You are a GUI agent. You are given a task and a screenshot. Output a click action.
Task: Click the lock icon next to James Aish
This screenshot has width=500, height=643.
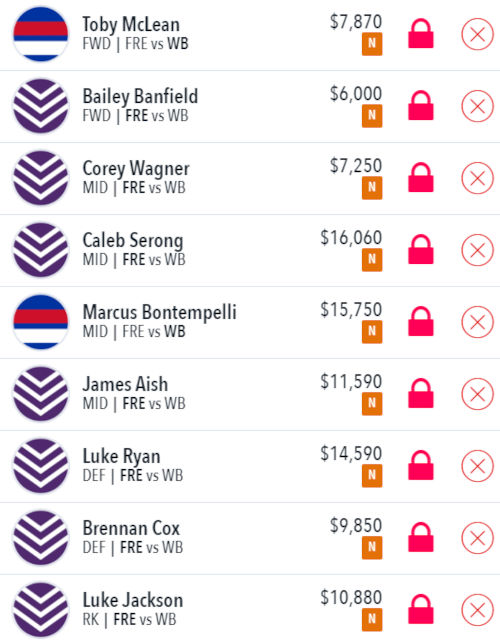click(x=421, y=394)
